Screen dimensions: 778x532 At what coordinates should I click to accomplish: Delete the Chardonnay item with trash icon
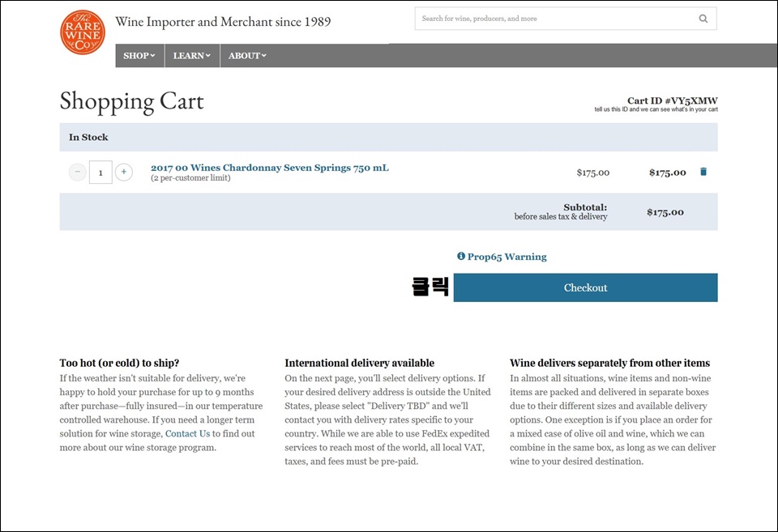point(703,172)
